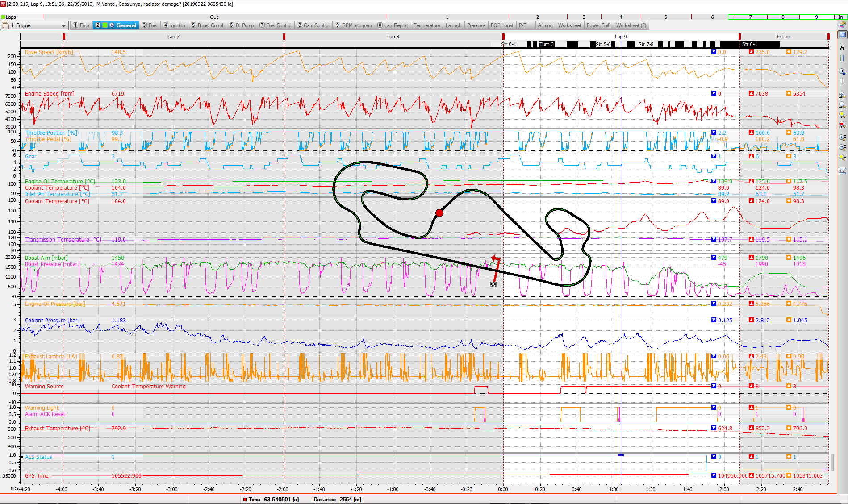Image resolution: width=848 pixels, height=504 pixels.
Task: Toggle the delta (δ) cursor mode
Action: pos(842,48)
